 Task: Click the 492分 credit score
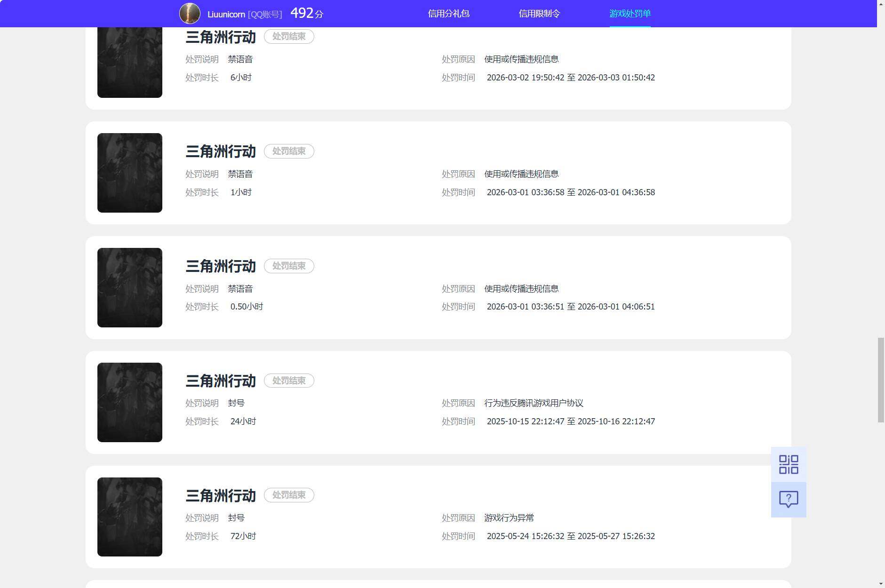pyautogui.click(x=307, y=13)
